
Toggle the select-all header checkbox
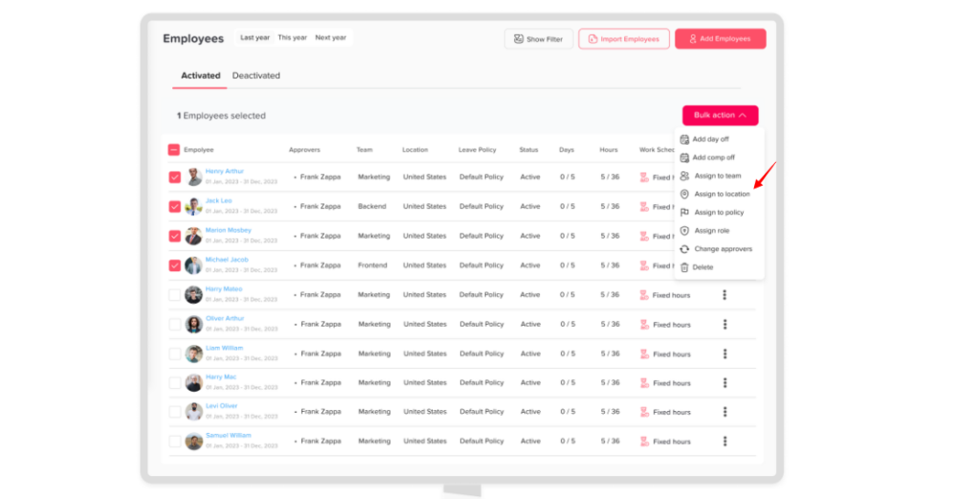click(x=173, y=149)
